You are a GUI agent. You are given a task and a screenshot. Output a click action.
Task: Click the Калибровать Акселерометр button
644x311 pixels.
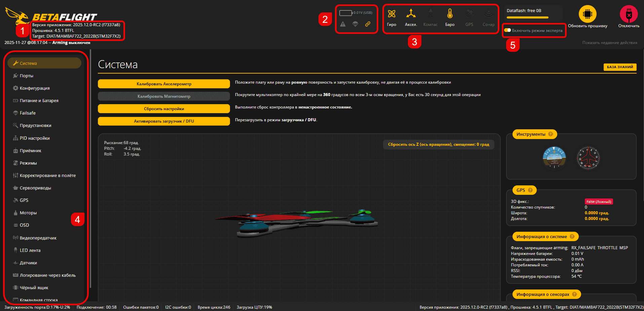164,83
